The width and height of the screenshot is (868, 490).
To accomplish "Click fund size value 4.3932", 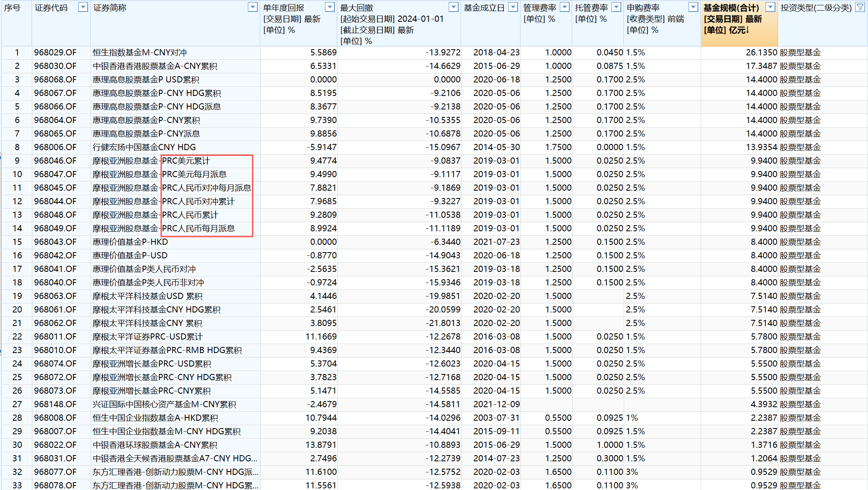I will tap(764, 404).
